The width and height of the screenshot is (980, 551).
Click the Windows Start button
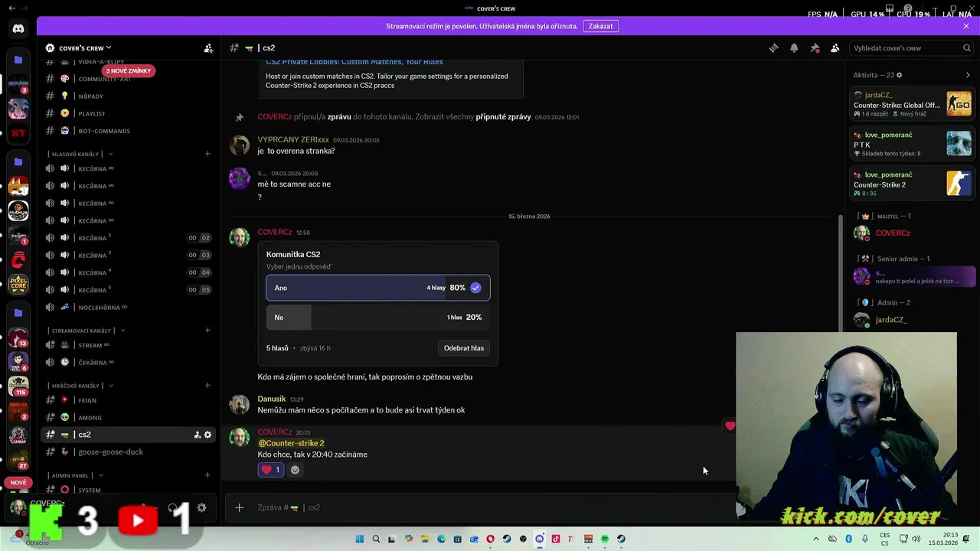click(359, 539)
